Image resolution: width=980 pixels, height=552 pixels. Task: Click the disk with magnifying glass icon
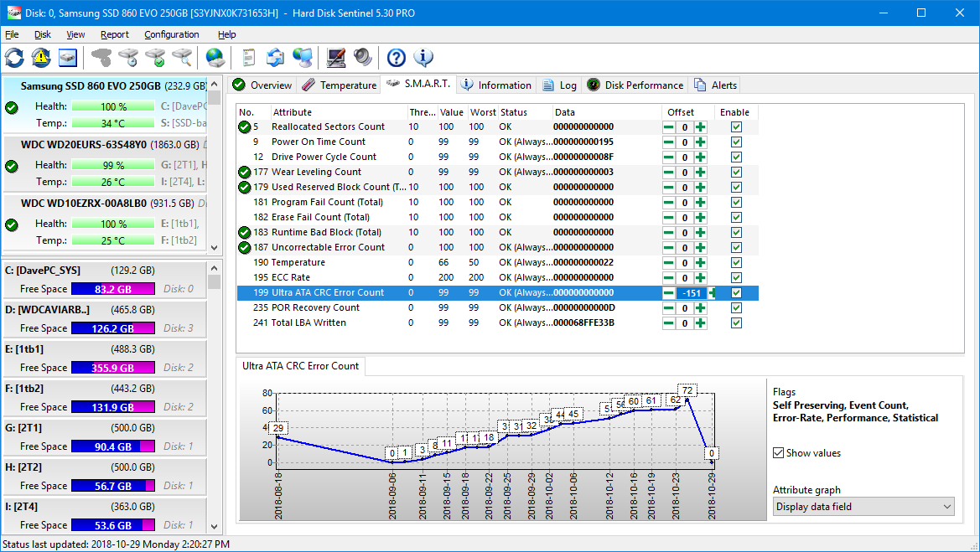[182, 58]
